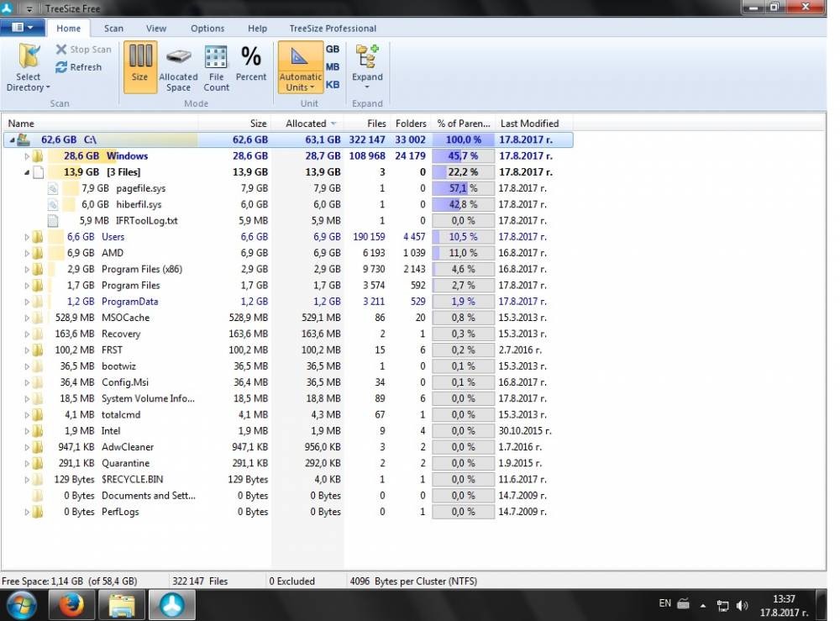Click the FRST folder icon
The width and height of the screenshot is (840, 621).
[38, 350]
